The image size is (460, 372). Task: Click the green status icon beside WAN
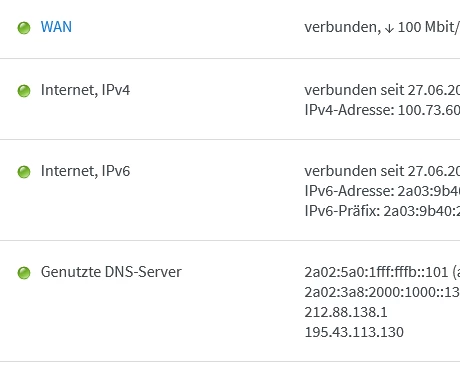pyautogui.click(x=24, y=28)
